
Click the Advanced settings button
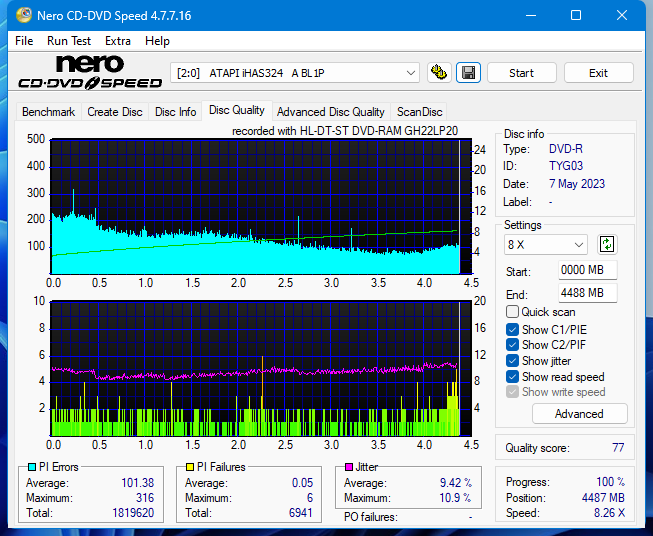point(579,414)
